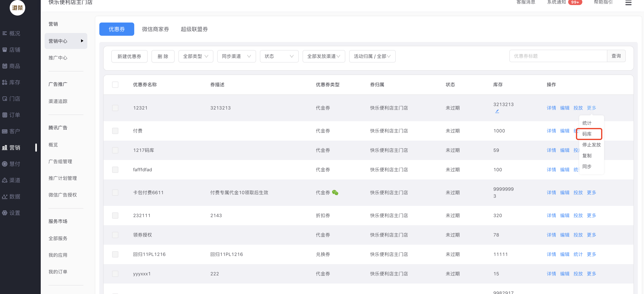Open the 商品 products sidebar icon
This screenshot has width=644, height=294.
tap(5, 66)
